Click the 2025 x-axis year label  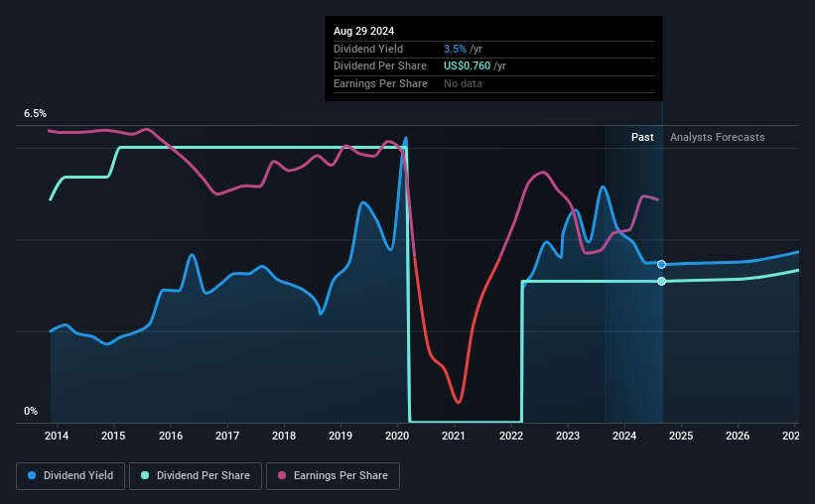coord(681,436)
